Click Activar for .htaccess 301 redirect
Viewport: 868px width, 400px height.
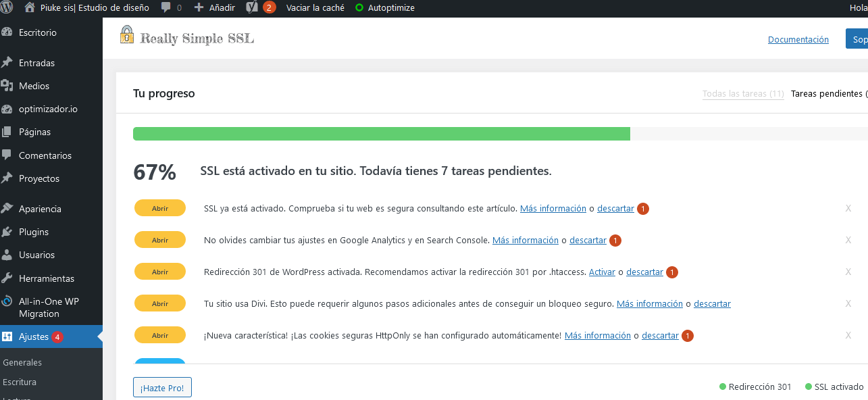point(602,272)
